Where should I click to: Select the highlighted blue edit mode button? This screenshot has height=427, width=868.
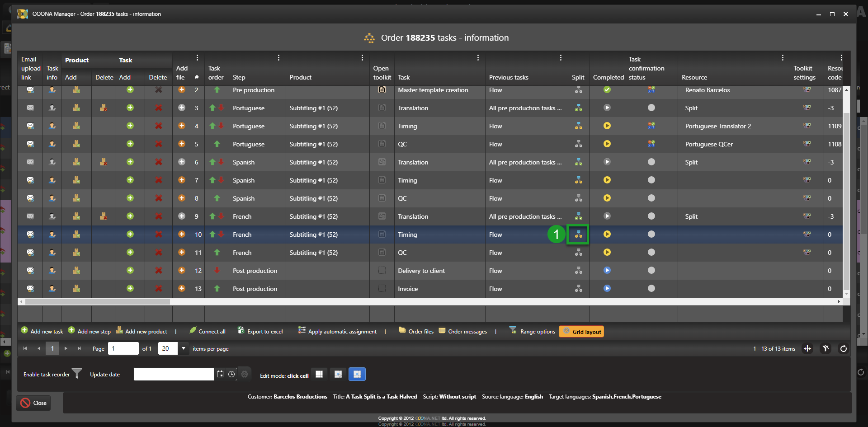tap(357, 374)
